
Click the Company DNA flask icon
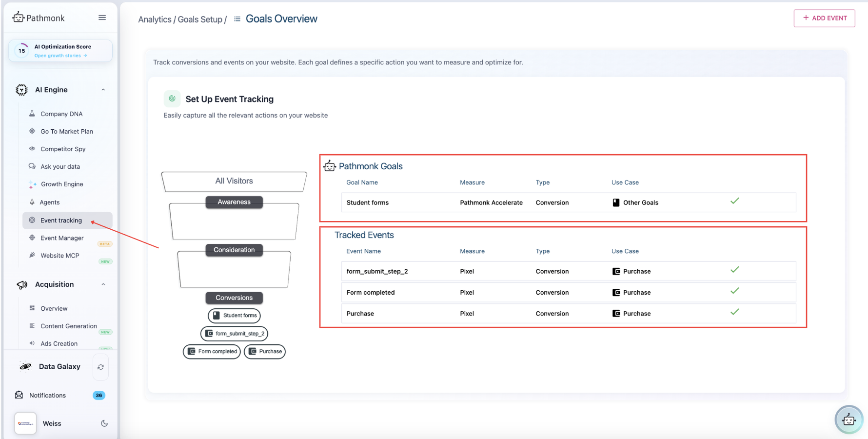coord(32,114)
